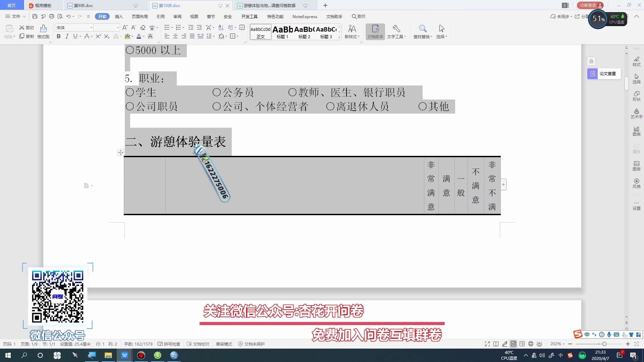644x362 pixels.
Task: Toggle 拼写检查 in status bar
Action: pyautogui.click(x=169, y=344)
